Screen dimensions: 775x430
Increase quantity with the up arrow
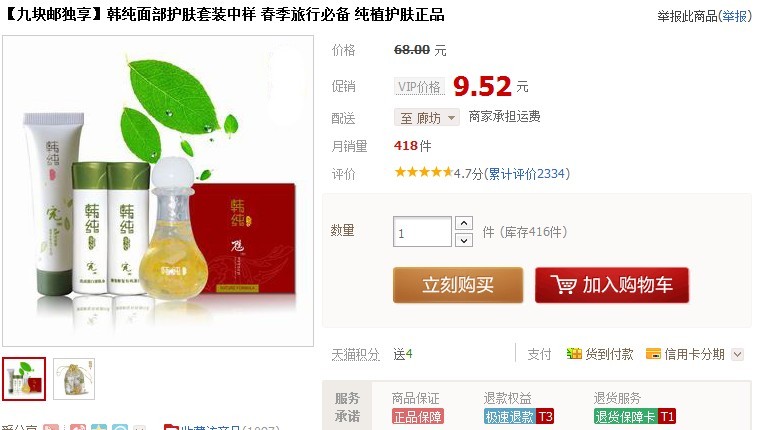pos(464,223)
